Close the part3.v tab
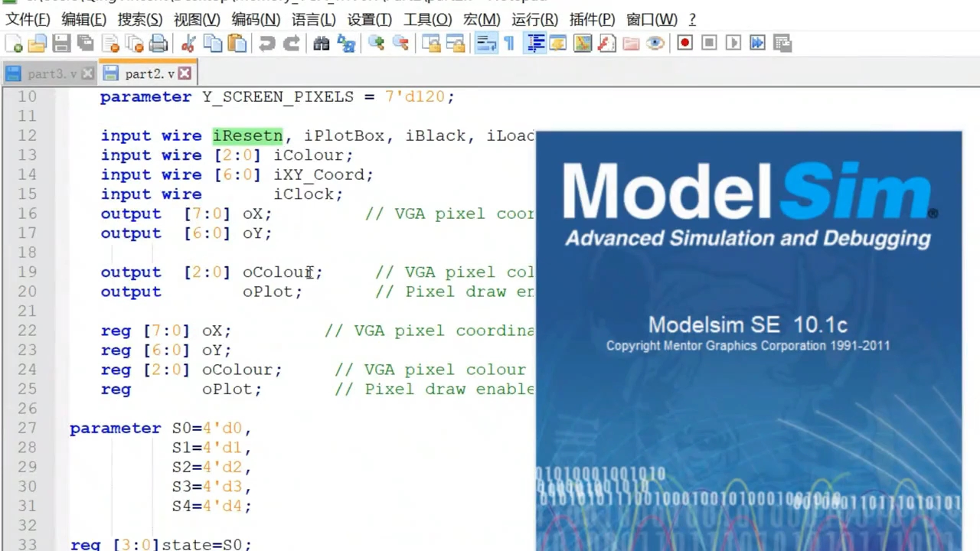The width and height of the screenshot is (980, 551). coord(87,73)
